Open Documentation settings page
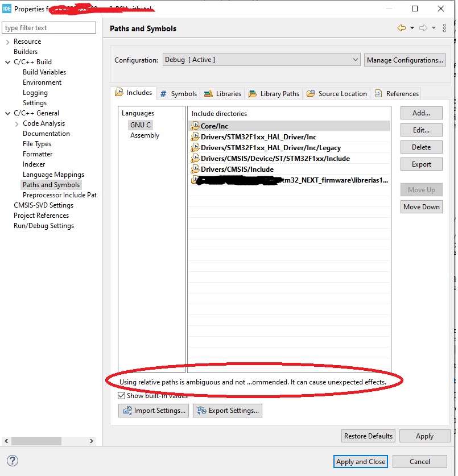This screenshot has height=476, width=458. pos(46,134)
